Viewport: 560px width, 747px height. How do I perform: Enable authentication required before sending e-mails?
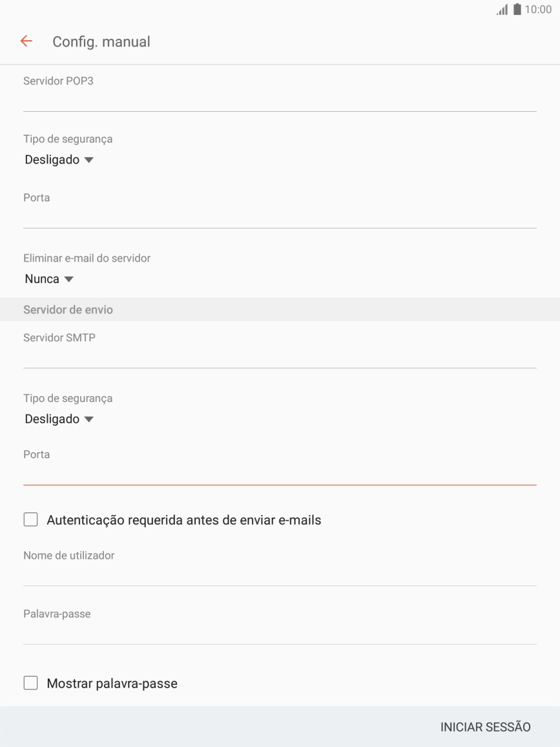[x=30, y=519]
